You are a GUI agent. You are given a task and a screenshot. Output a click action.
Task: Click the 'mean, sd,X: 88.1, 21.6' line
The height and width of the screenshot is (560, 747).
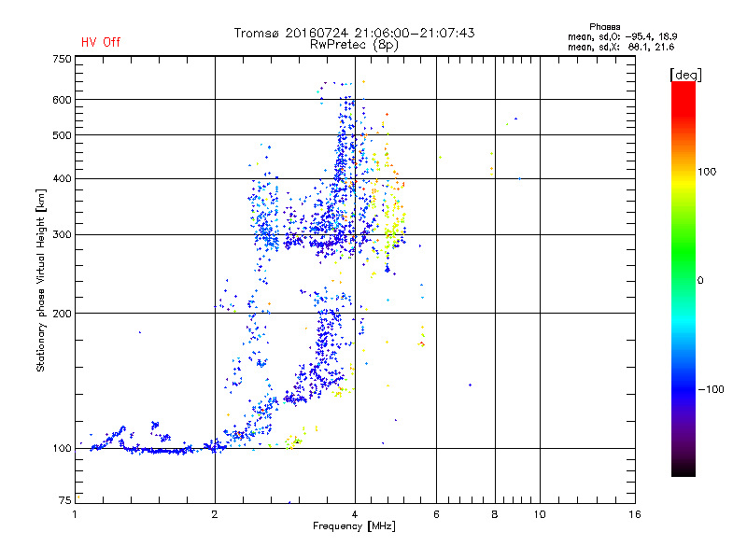coord(621,47)
